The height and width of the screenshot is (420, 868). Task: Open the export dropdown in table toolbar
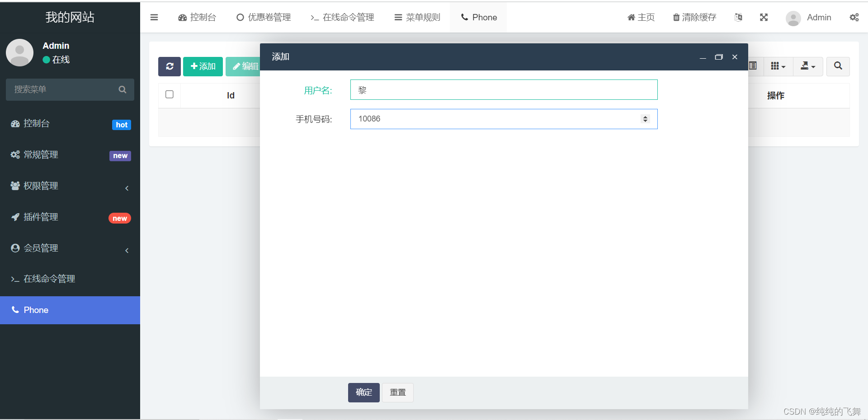click(808, 66)
